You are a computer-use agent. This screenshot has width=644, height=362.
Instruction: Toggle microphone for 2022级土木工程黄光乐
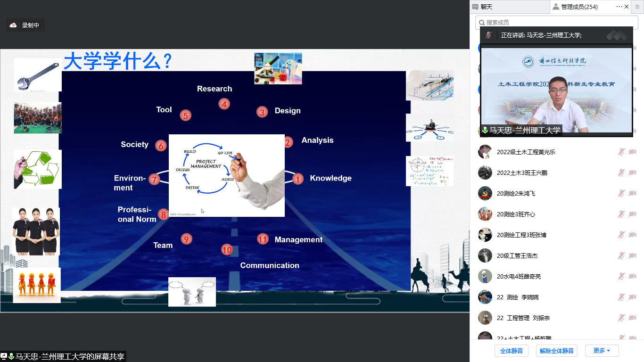[621, 152]
